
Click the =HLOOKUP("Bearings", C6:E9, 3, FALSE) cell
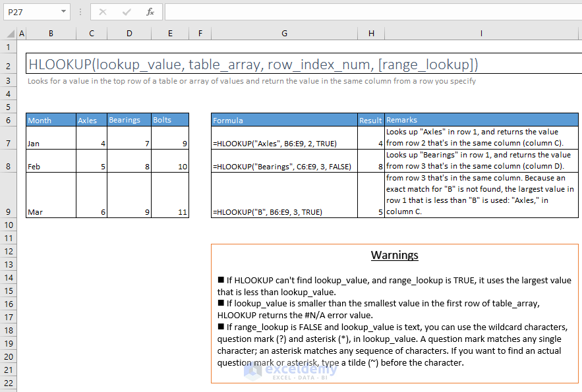(284, 161)
